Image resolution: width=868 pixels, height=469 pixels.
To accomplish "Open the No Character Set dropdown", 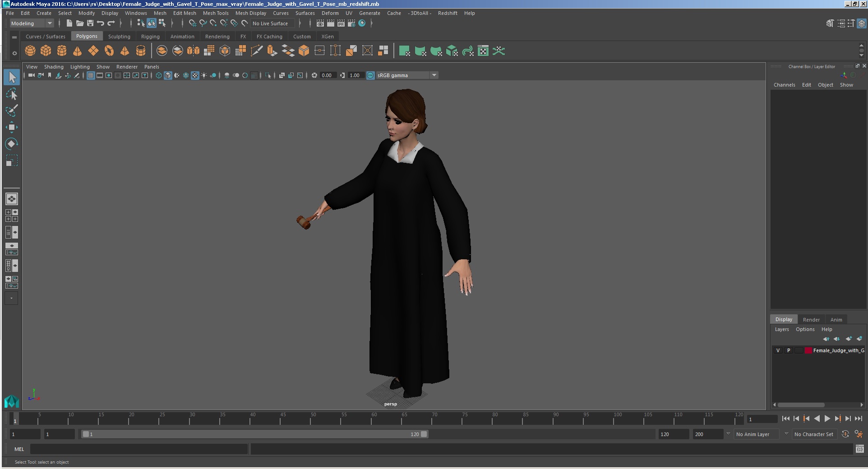I will (x=815, y=434).
